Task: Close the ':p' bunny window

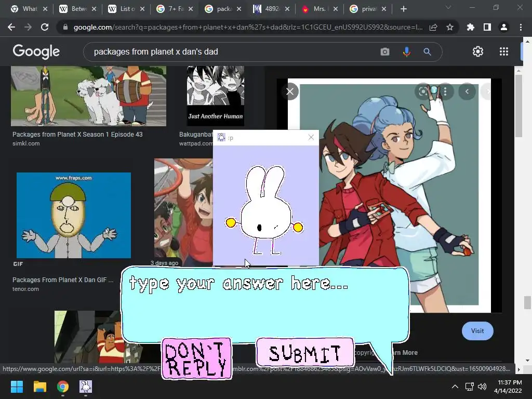Action: click(311, 137)
